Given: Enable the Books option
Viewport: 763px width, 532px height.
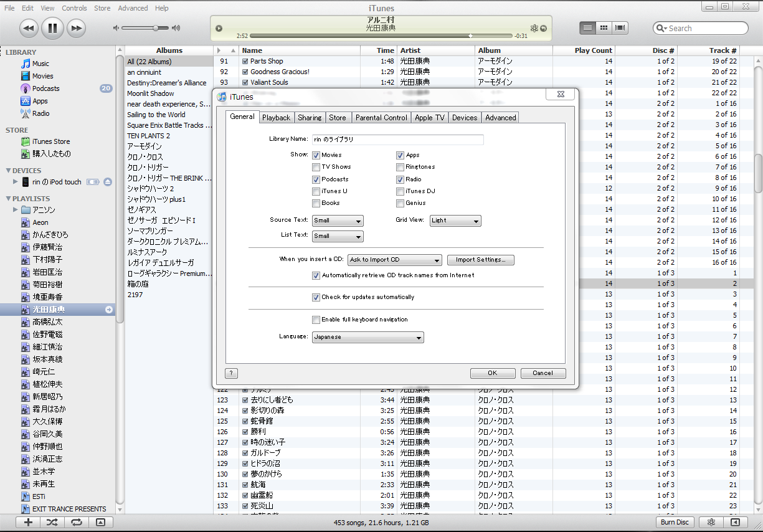Looking at the screenshot, I should (x=316, y=203).
